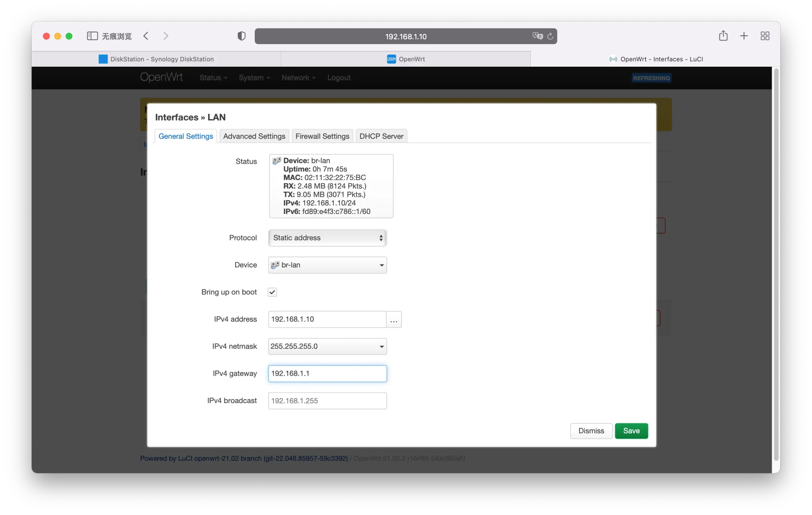Show the tab overview grid icon
The image size is (812, 515).
click(x=765, y=36)
